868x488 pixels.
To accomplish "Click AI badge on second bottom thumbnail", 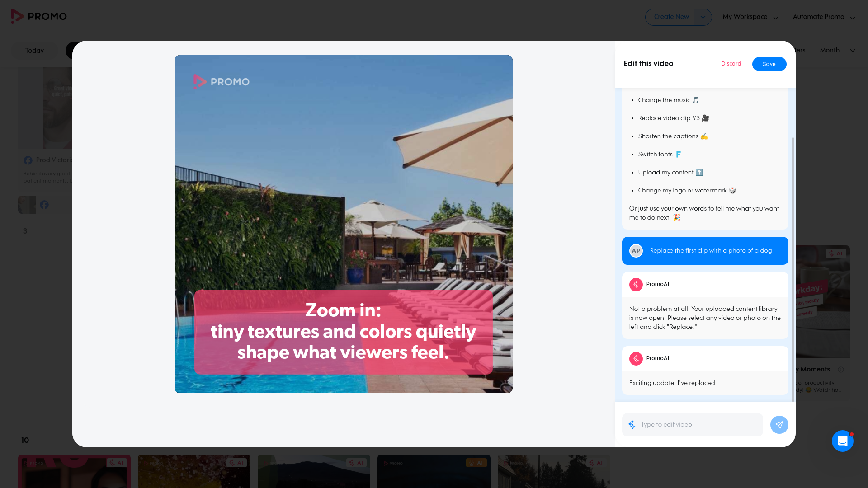I will pyautogui.click(x=236, y=463).
